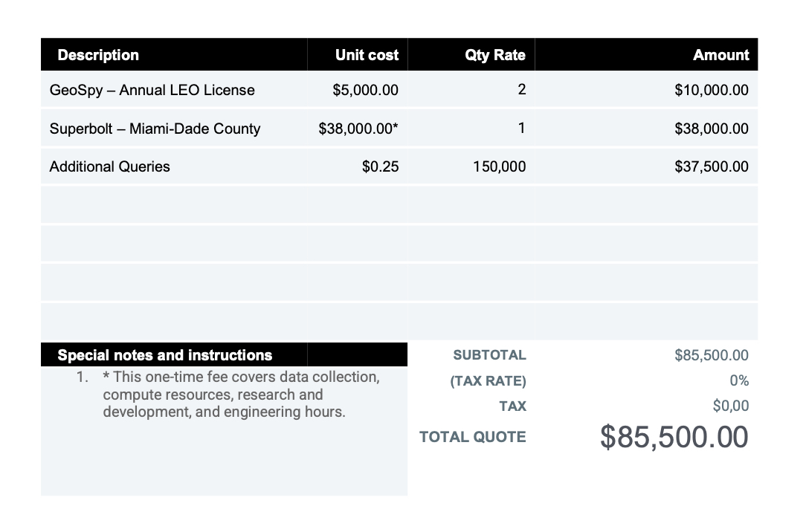This screenshot has height=532, width=806.
Task: Click the Amount column header
Action: (x=720, y=55)
